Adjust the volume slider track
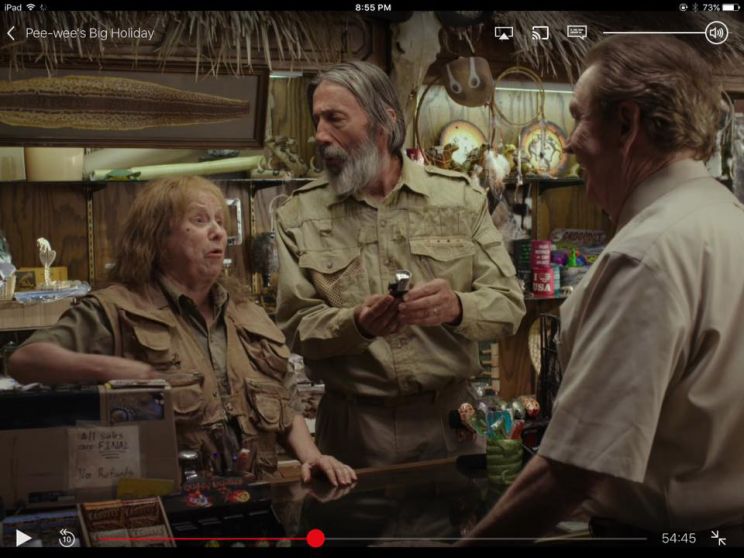Screen dimensions: 744x558 click(654, 33)
